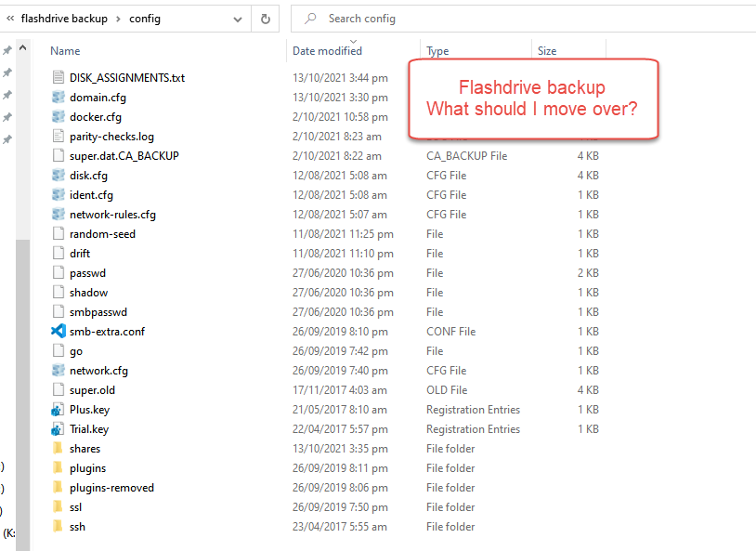Select the file name network.cfg
The width and height of the screenshot is (756, 551).
[98, 371]
